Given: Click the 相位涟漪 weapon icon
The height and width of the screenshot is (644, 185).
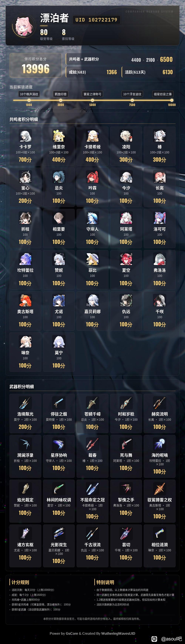Looking at the screenshot, I should 159,534.
